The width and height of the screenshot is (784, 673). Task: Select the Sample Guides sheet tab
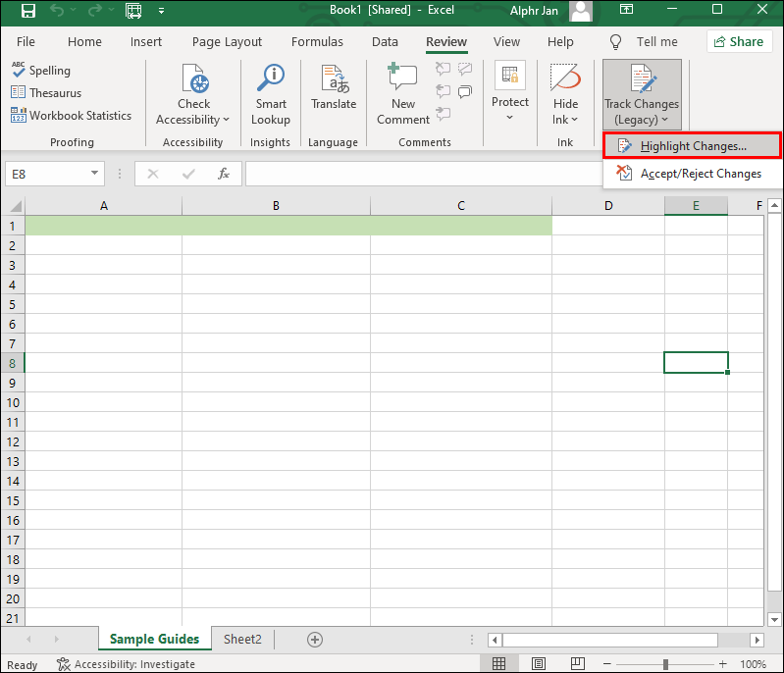coord(154,639)
